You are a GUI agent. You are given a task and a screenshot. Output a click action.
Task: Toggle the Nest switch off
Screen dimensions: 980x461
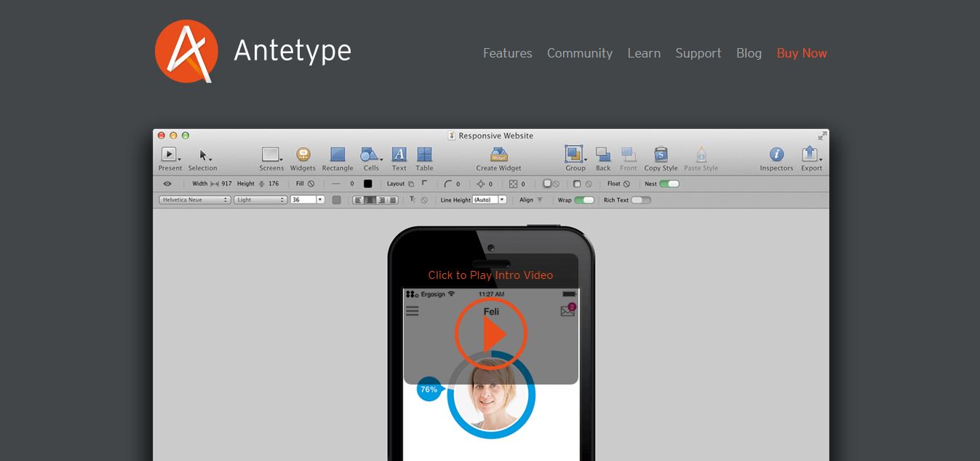[x=669, y=184]
